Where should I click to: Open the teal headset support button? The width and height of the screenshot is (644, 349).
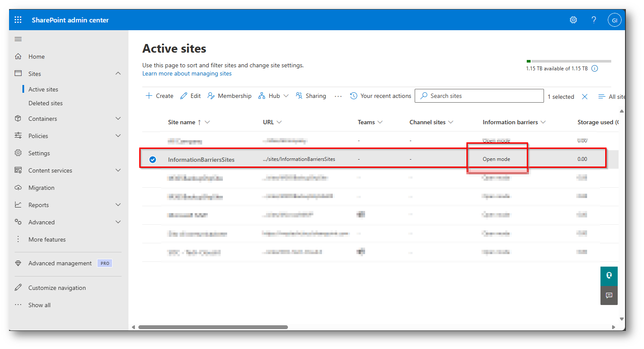pyautogui.click(x=609, y=275)
